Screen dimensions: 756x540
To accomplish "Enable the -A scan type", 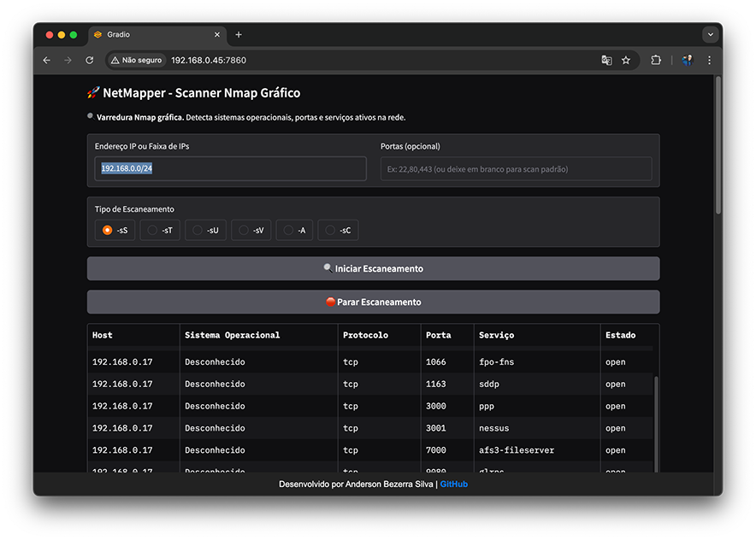I will pos(294,230).
